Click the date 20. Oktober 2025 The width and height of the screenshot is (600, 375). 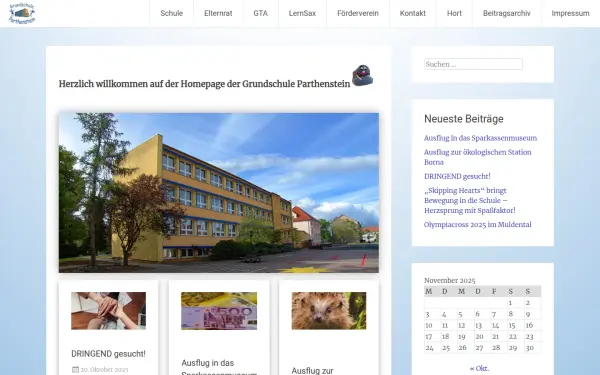pos(104,370)
